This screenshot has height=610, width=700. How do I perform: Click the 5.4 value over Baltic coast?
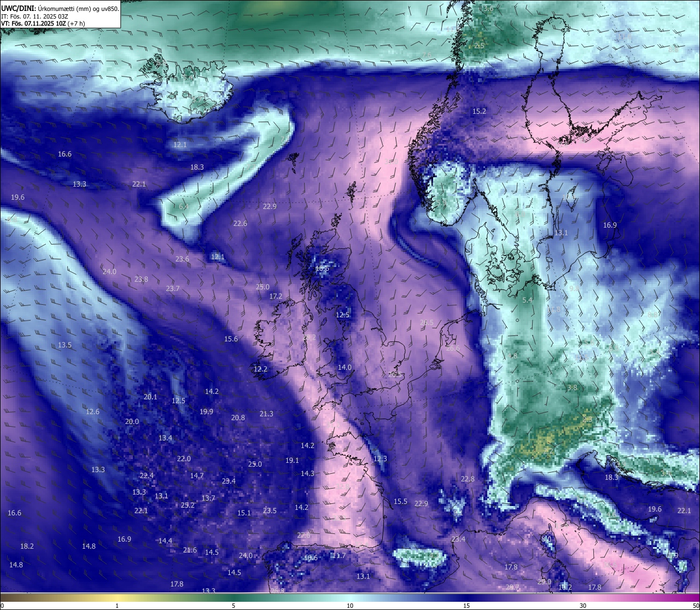[527, 300]
